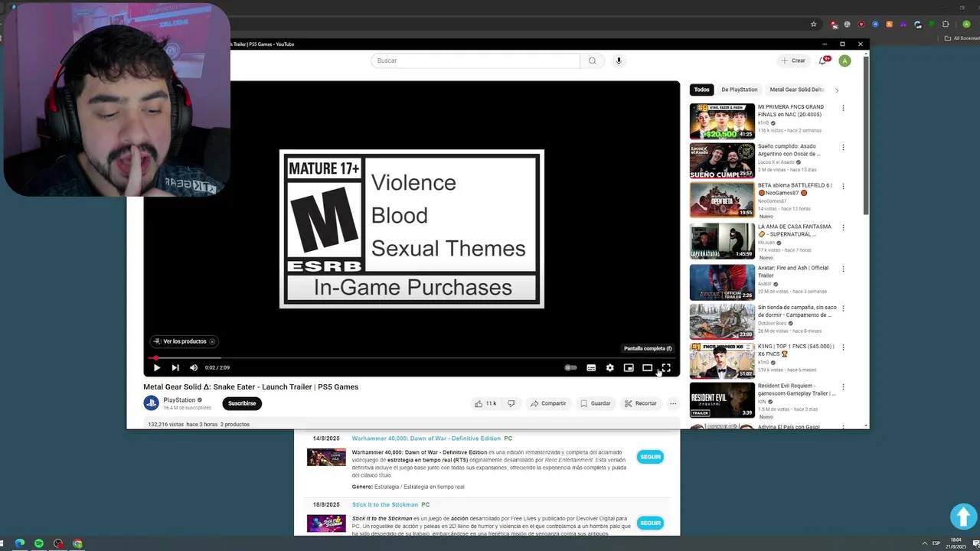Screen dimensions: 980x551
Task: Open 'Sin tienda de campaña' video title
Action: tap(796, 311)
